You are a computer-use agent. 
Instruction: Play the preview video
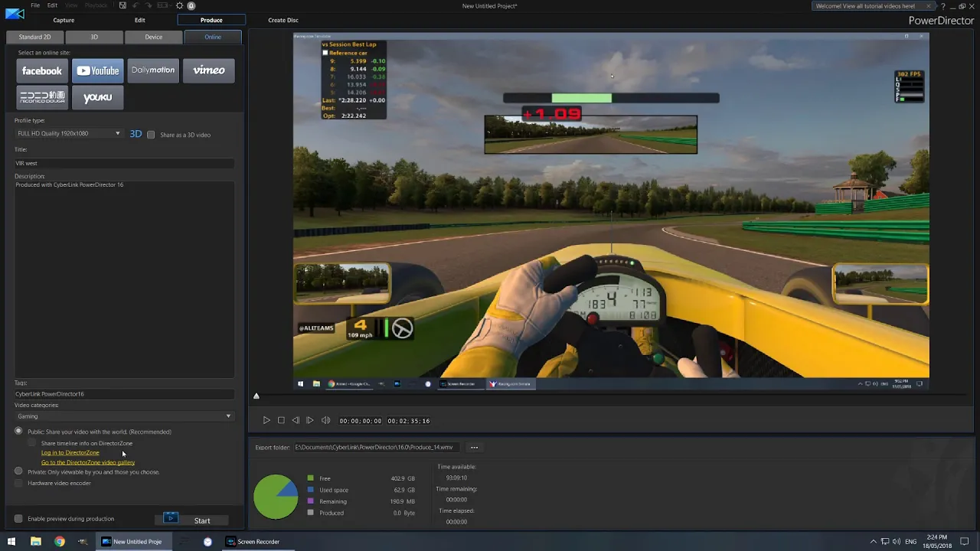[x=266, y=420]
